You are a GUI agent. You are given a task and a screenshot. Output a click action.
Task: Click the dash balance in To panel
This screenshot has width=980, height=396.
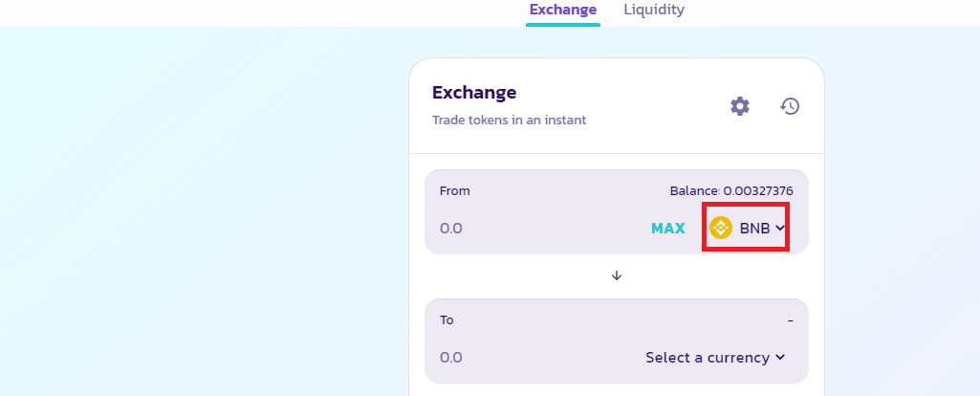point(791,320)
